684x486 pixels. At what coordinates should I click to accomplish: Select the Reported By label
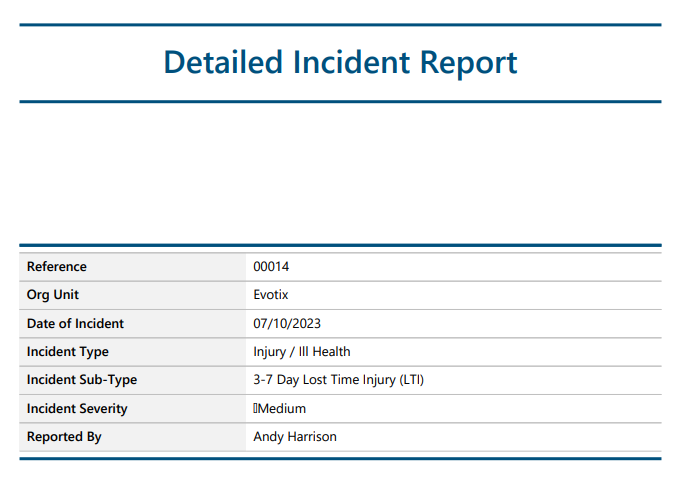64,437
